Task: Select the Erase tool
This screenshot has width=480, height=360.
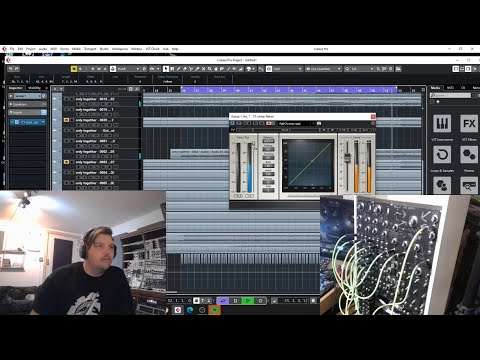Action: pos(185,69)
